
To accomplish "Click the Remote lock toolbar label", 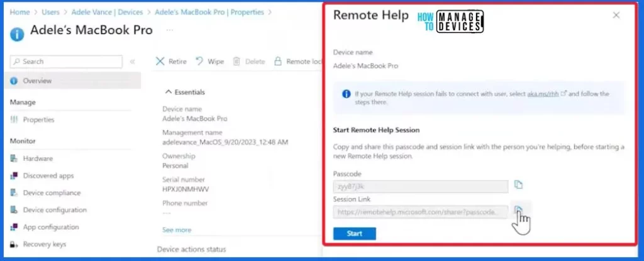I will click(x=304, y=62).
